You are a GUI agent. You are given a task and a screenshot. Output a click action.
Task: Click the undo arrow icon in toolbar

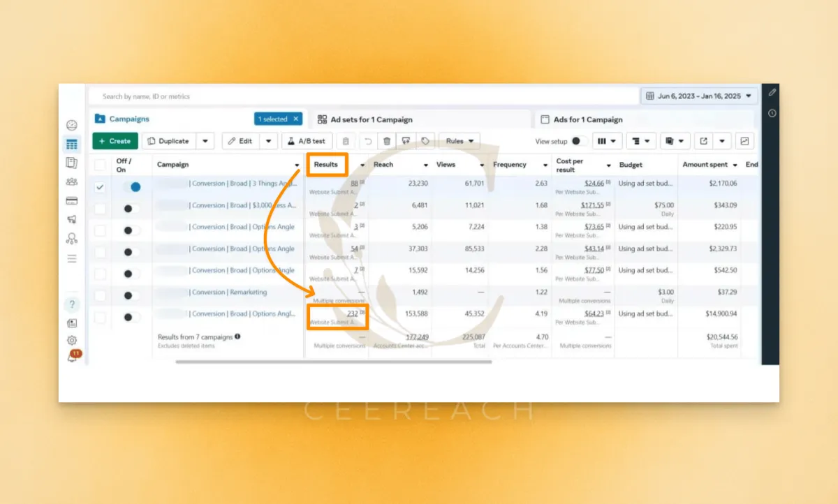click(368, 141)
